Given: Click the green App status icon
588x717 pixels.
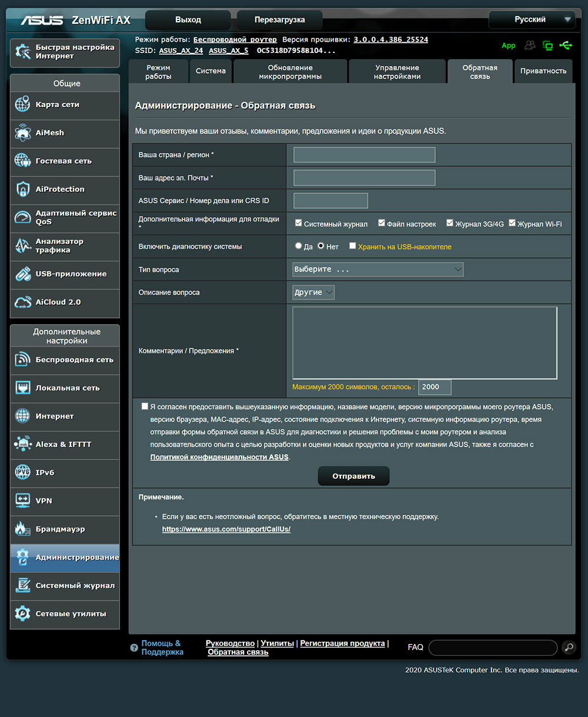Looking at the screenshot, I should pyautogui.click(x=509, y=45).
